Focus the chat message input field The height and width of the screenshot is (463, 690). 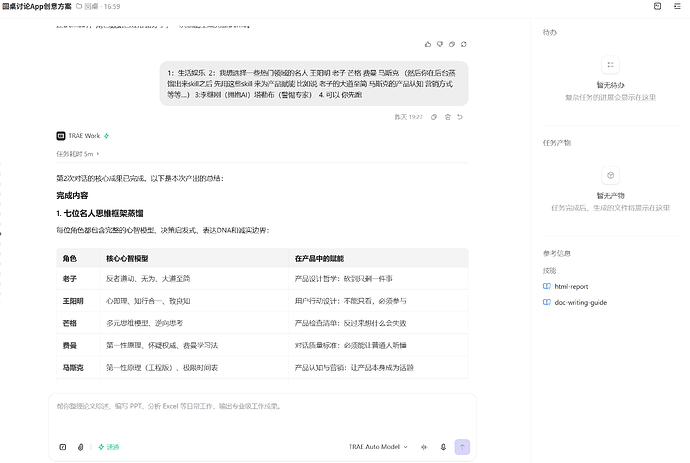pyautogui.click(x=262, y=416)
